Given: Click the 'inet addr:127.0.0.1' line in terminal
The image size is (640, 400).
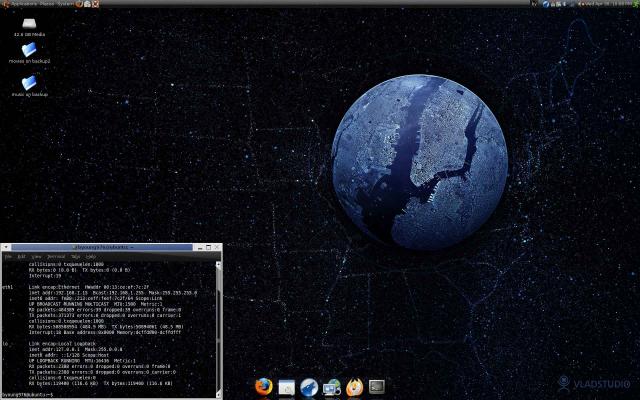Looking at the screenshot, I should pos(76,350).
